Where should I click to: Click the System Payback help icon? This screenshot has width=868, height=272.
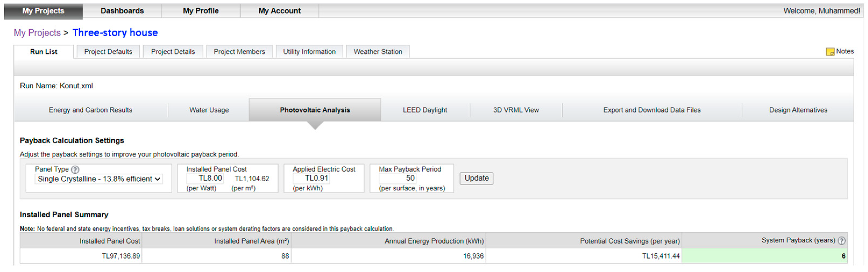[x=841, y=241]
